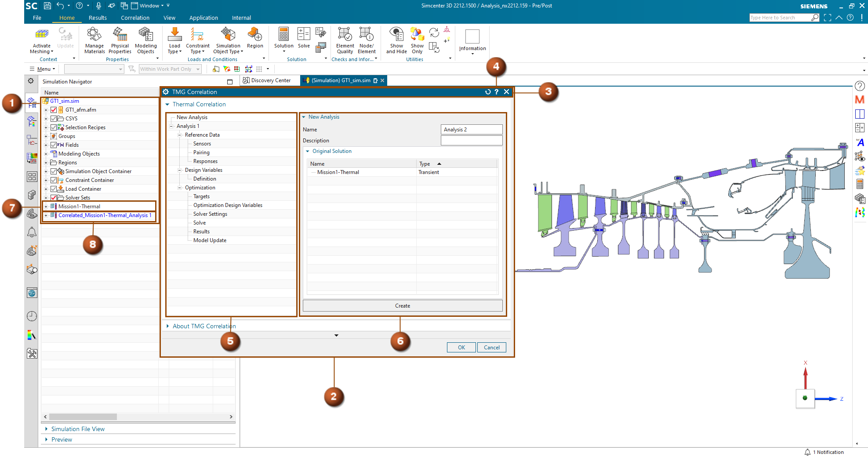Click OK in TMG Correlation
868x457 pixels.
pos(461,348)
